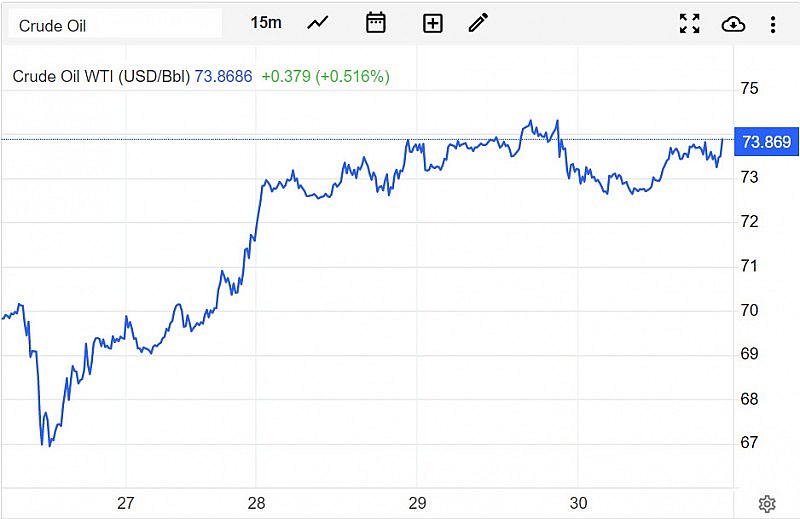Click the Crude Oil WTI legend label

[100, 76]
